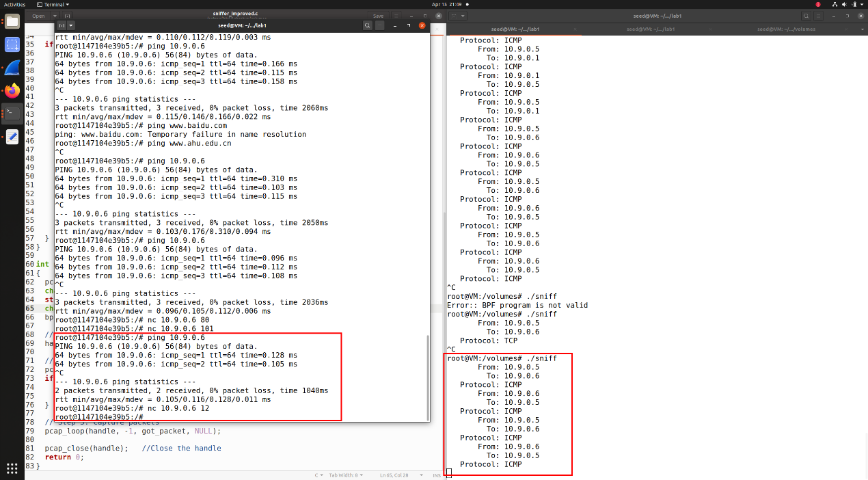Click the Save button in gedit
The width and height of the screenshot is (868, 480).
click(378, 16)
